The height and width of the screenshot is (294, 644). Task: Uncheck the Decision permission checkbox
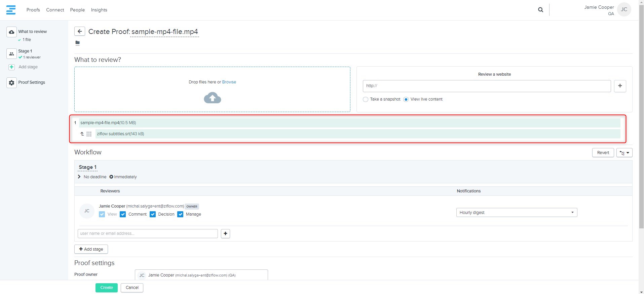coord(153,214)
